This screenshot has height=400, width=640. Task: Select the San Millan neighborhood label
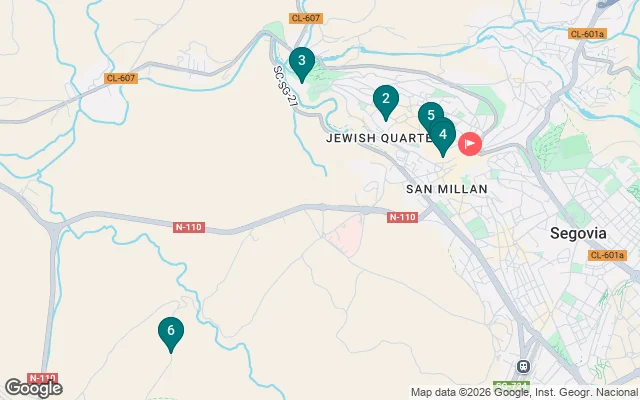click(x=447, y=189)
